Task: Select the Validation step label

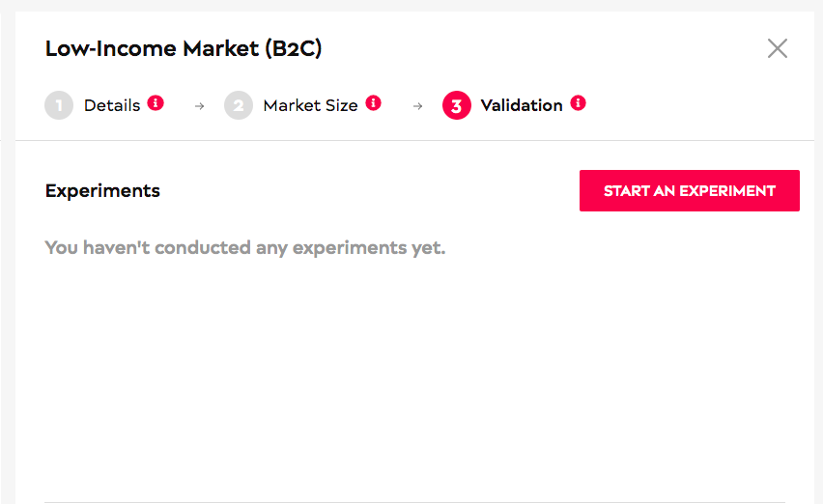Action: pyautogui.click(x=522, y=105)
